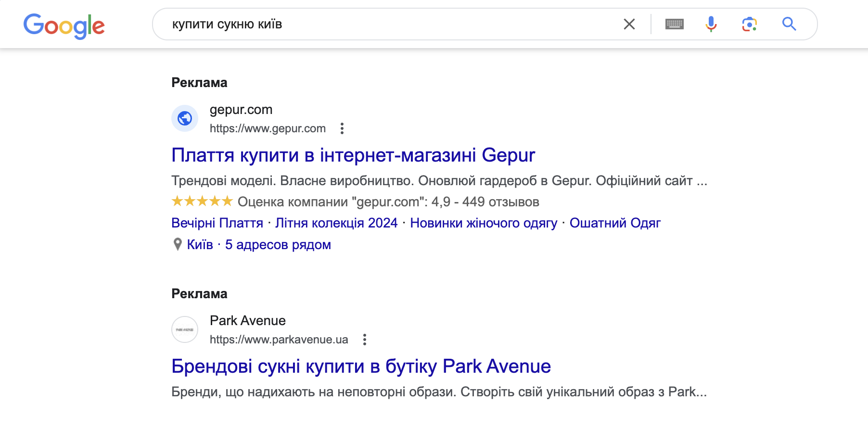Click 'Оценка компании "gepur.com": 4,9 - 449 отзывов' text
Image resolution: width=868 pixels, height=429 pixels.
tap(388, 202)
